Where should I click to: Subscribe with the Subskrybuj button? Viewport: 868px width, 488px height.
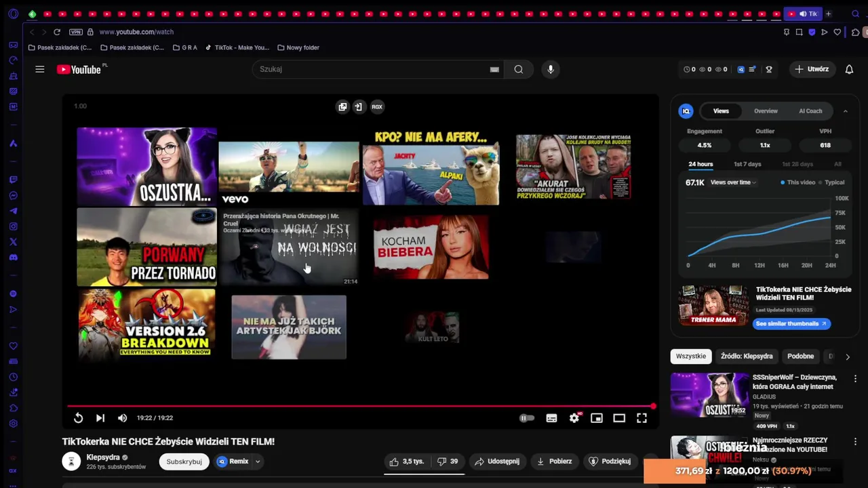184,462
